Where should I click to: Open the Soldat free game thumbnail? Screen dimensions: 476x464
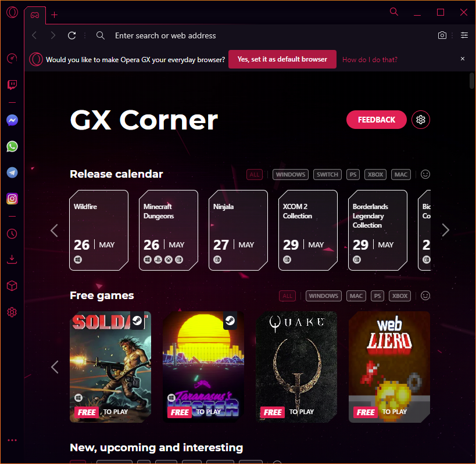coord(110,367)
